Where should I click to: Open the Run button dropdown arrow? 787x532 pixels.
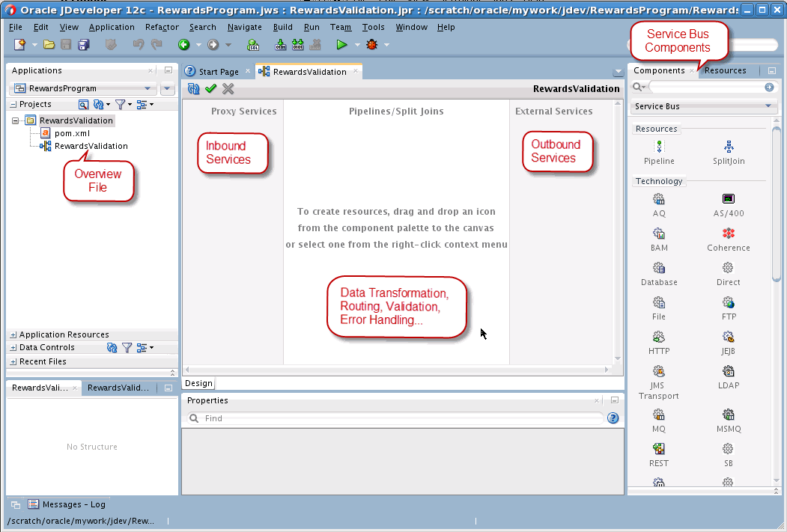[357, 45]
